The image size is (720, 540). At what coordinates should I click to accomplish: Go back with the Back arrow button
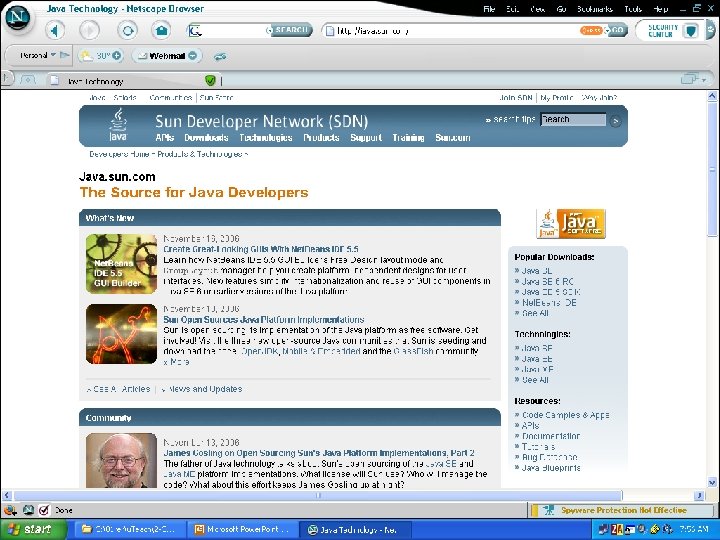coord(55,31)
